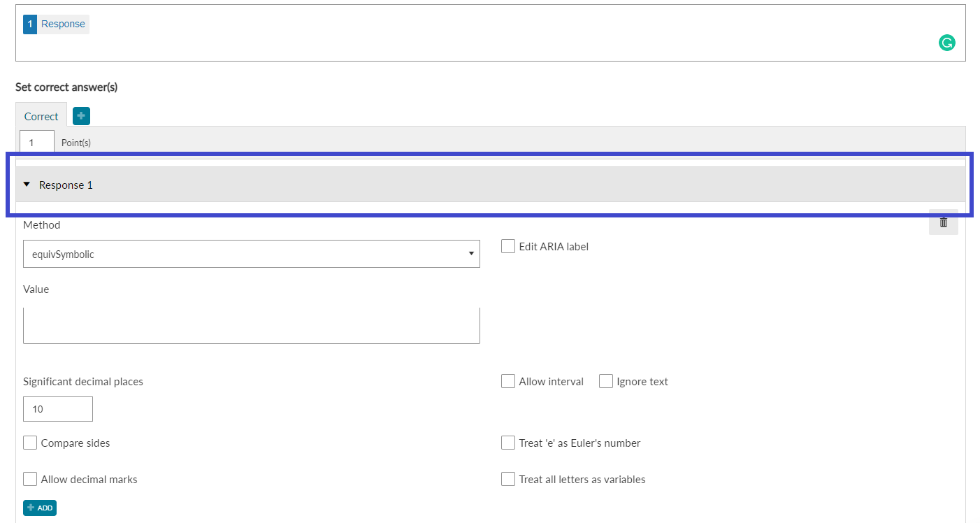Click the green Grammarly icon
This screenshot has height=523, width=980.
click(946, 43)
